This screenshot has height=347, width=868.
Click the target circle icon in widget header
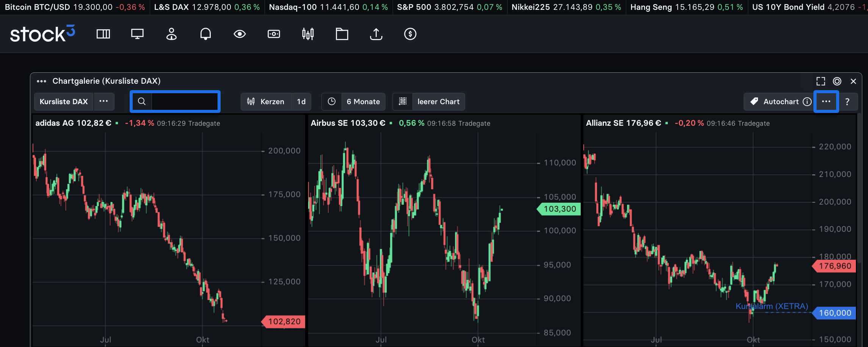point(837,81)
